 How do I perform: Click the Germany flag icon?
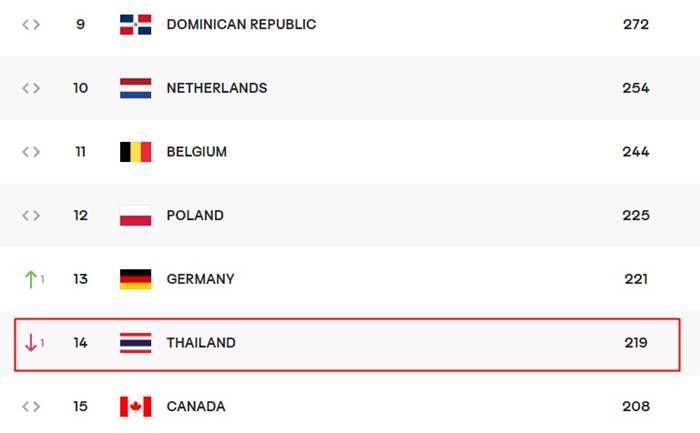[135, 279]
